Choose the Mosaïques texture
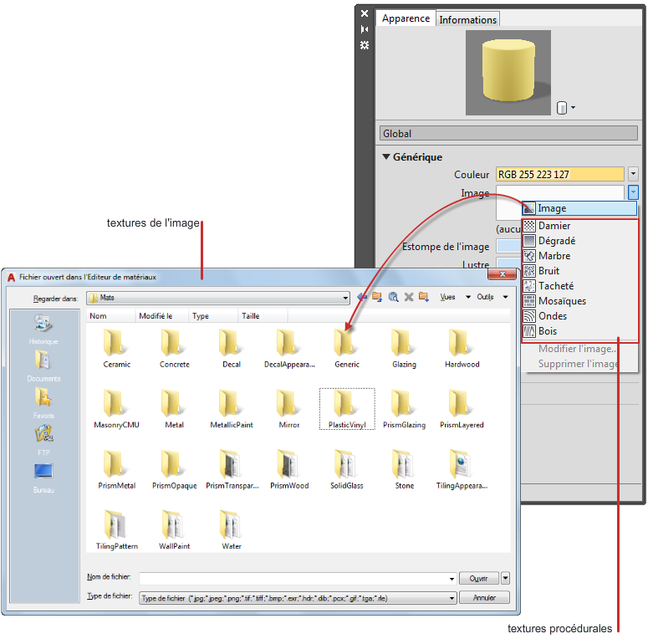Image resolution: width=653 pixels, height=644 pixels. [x=579, y=301]
